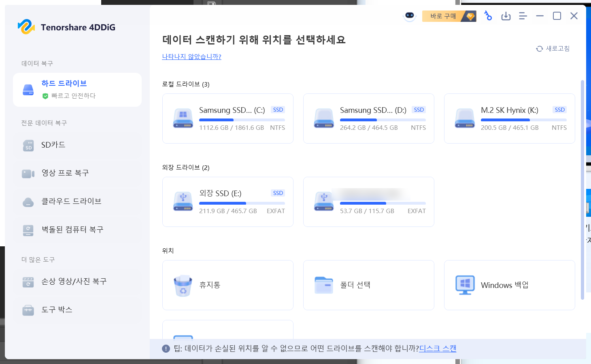591x364 pixels.
Task: Click the E: drive USB disk icon
Action: pyautogui.click(x=183, y=202)
